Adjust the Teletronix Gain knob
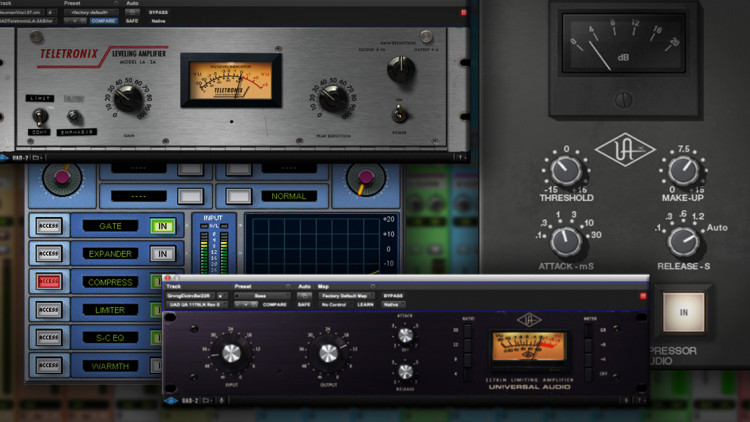The height and width of the screenshot is (422, 750). coord(128,98)
